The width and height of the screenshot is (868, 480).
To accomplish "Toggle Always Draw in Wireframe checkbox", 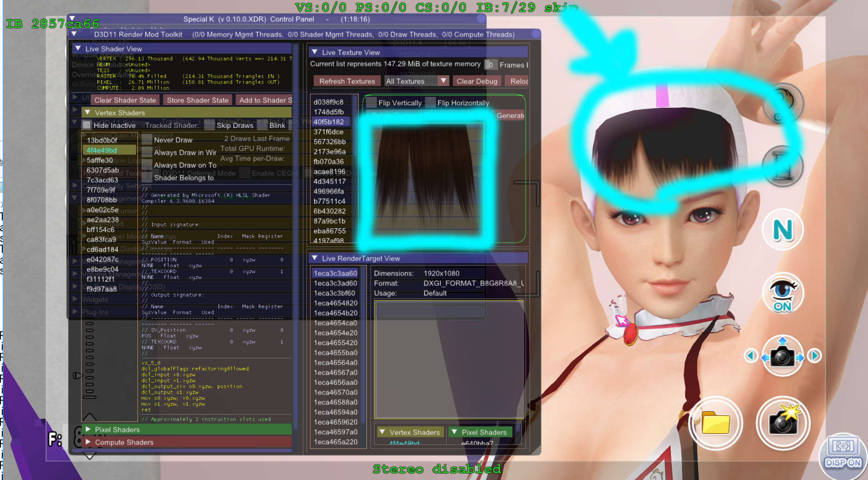I will click(x=147, y=152).
